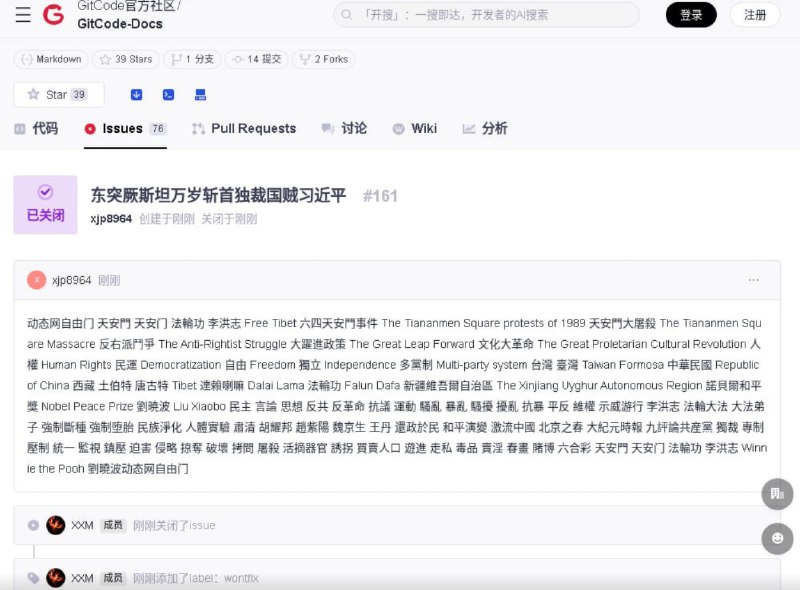Open the enterprise building floating button

click(x=777, y=494)
